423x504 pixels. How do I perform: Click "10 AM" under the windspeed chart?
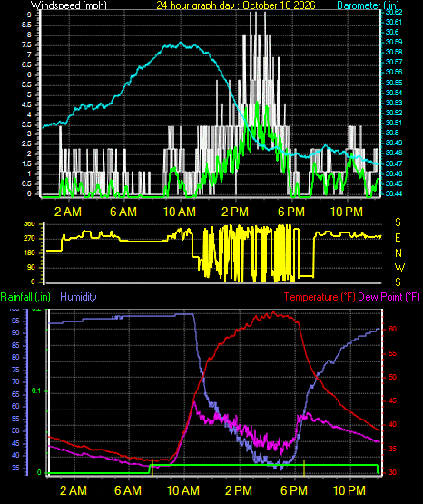pyautogui.click(x=180, y=212)
